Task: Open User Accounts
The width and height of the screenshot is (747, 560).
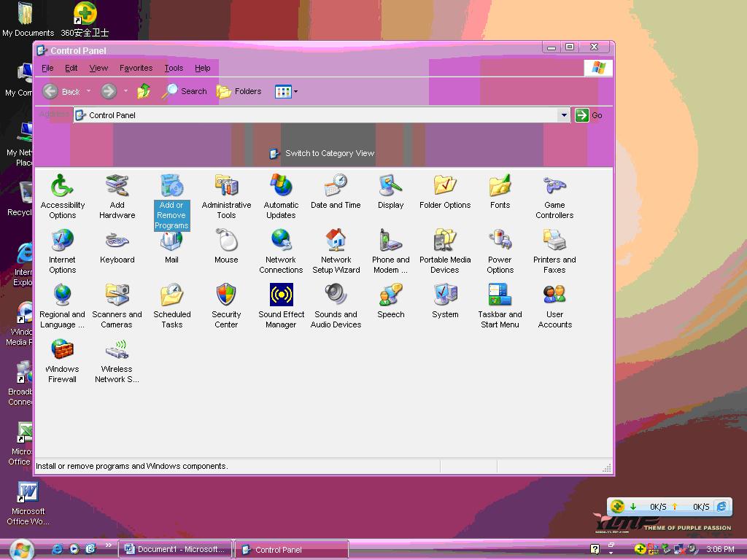Action: pyautogui.click(x=554, y=306)
